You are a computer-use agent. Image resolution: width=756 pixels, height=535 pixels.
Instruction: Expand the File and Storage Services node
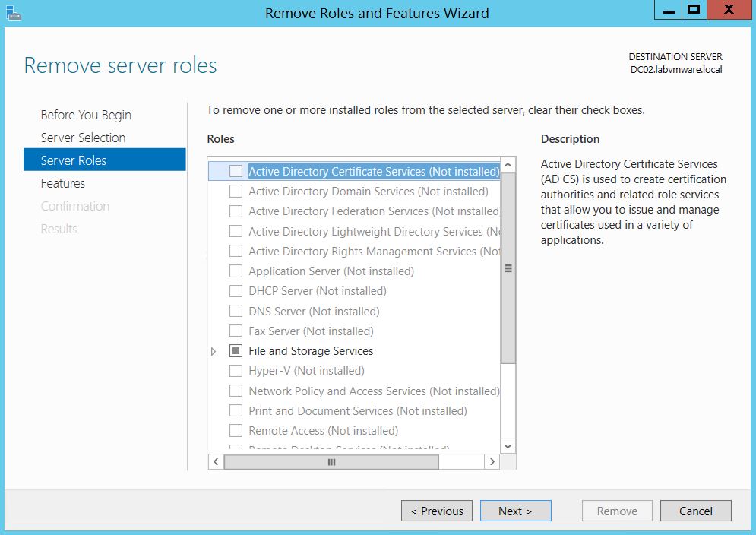coord(214,351)
